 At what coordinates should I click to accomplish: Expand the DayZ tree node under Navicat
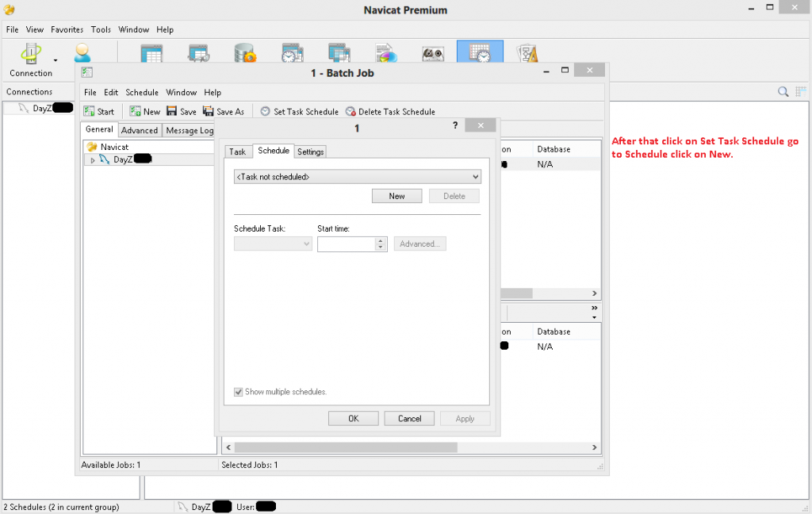point(93,160)
